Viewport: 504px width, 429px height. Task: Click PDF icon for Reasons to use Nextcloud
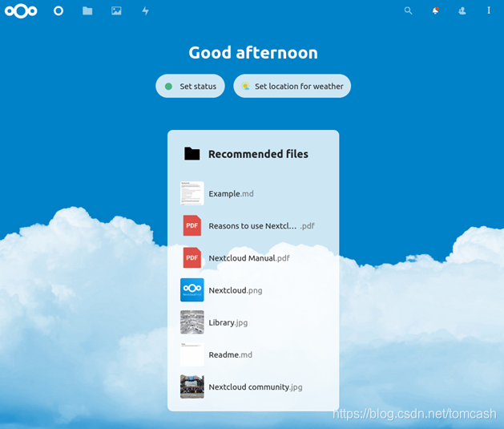192,225
